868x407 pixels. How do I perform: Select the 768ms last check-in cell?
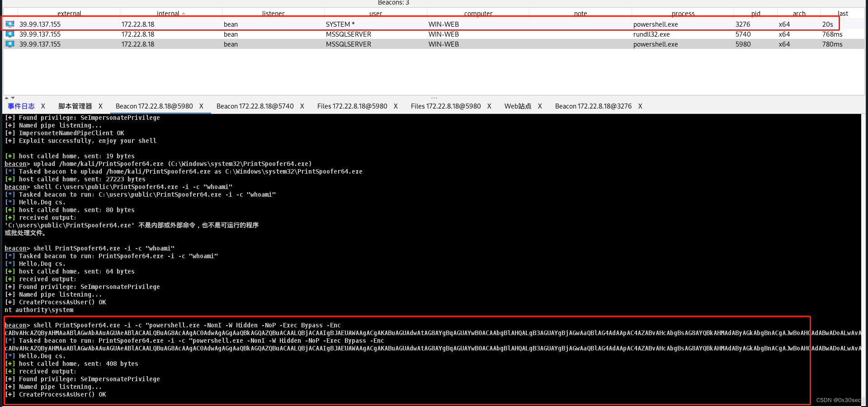[832, 34]
